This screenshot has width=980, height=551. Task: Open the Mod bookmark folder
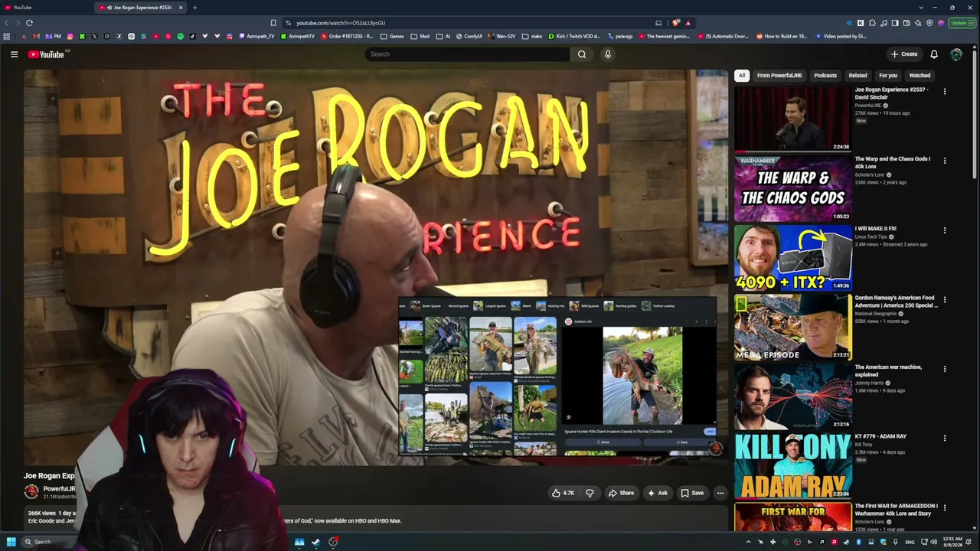(420, 36)
